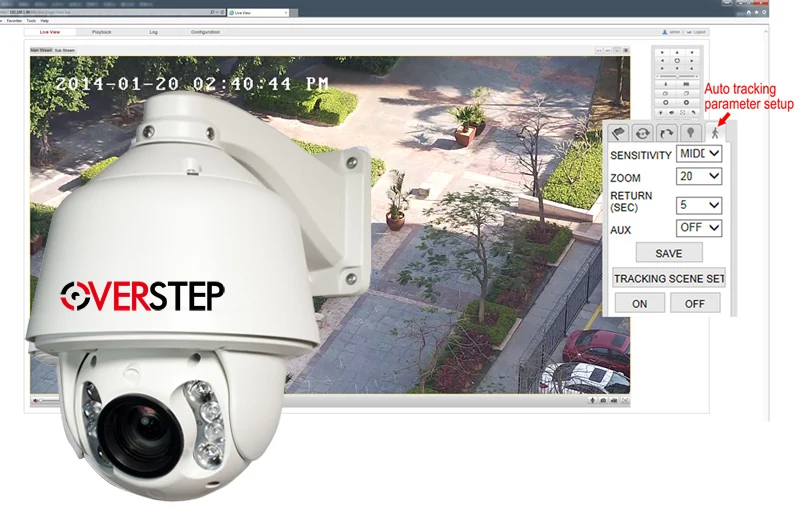Start recording with the record icon
This screenshot has height=510, width=800.
point(614,400)
